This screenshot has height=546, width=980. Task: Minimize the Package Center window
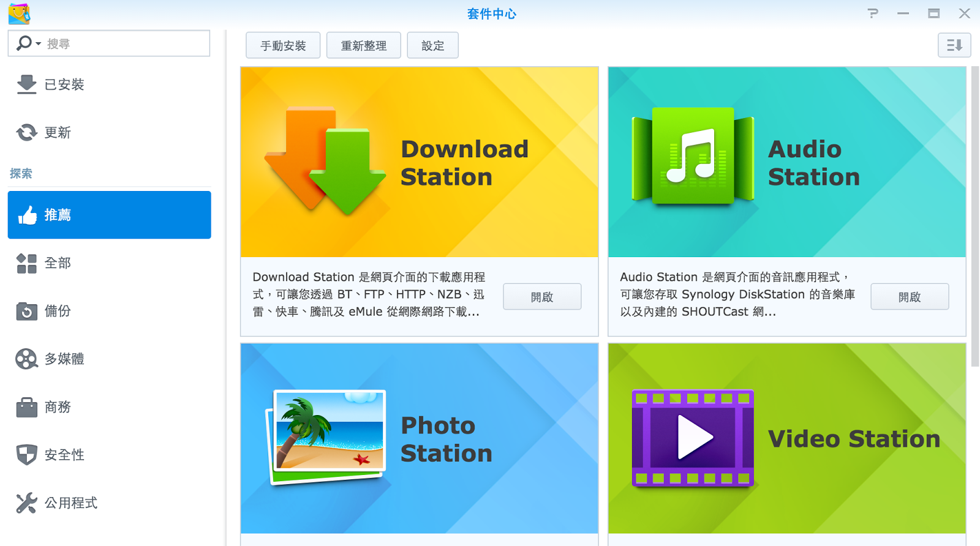[903, 13]
